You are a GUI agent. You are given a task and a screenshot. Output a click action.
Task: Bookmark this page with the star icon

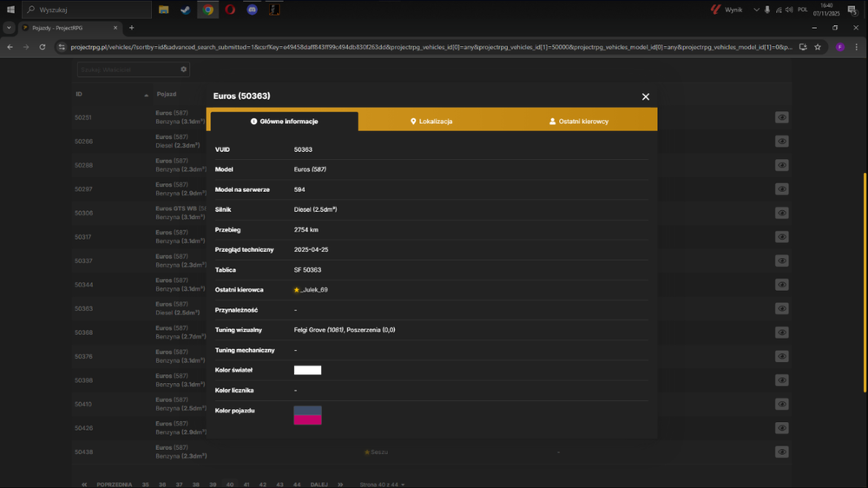tap(818, 47)
